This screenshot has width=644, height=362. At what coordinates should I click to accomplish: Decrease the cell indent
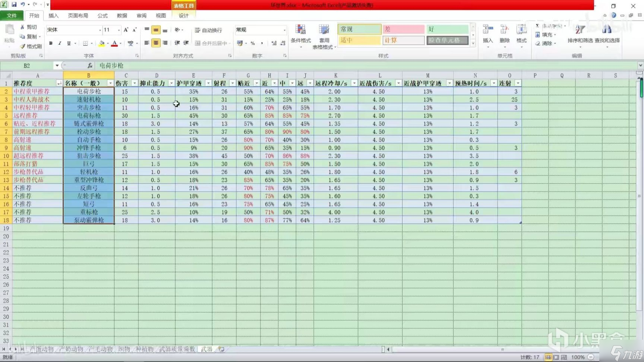tap(177, 43)
